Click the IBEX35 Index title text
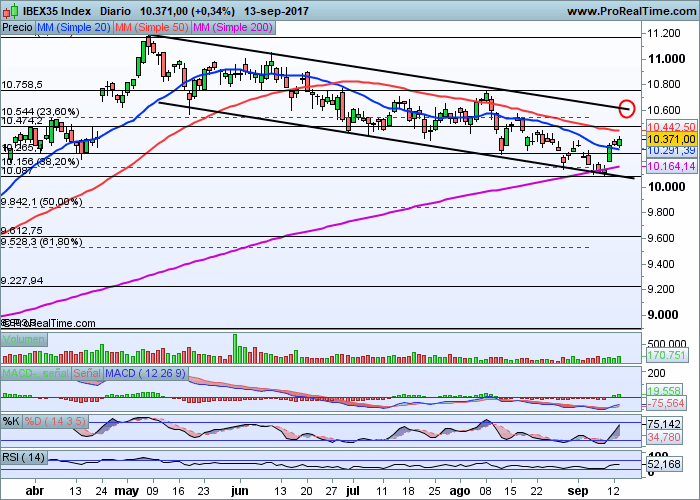 [x=57, y=11]
